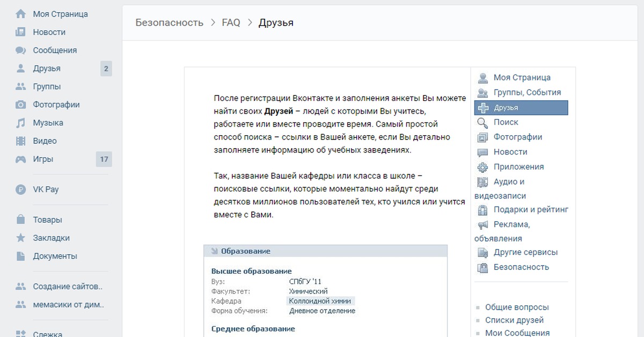Click the Среднее образование heading
This screenshot has width=644, height=337.
[x=253, y=328]
